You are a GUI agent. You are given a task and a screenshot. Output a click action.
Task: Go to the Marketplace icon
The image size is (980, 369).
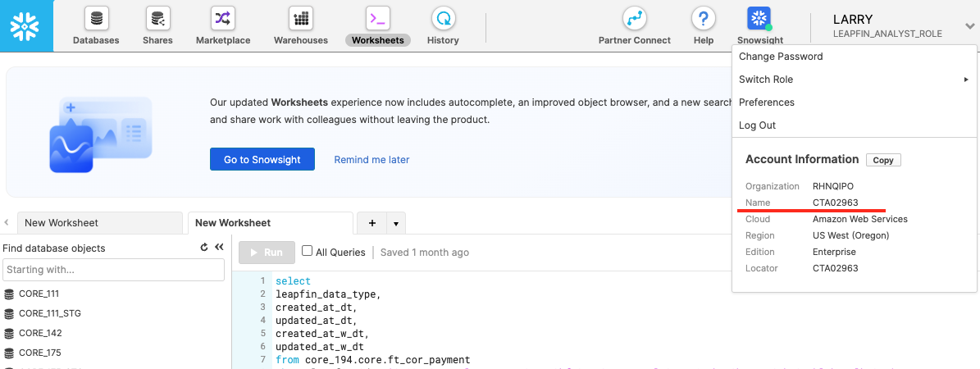coord(223,19)
